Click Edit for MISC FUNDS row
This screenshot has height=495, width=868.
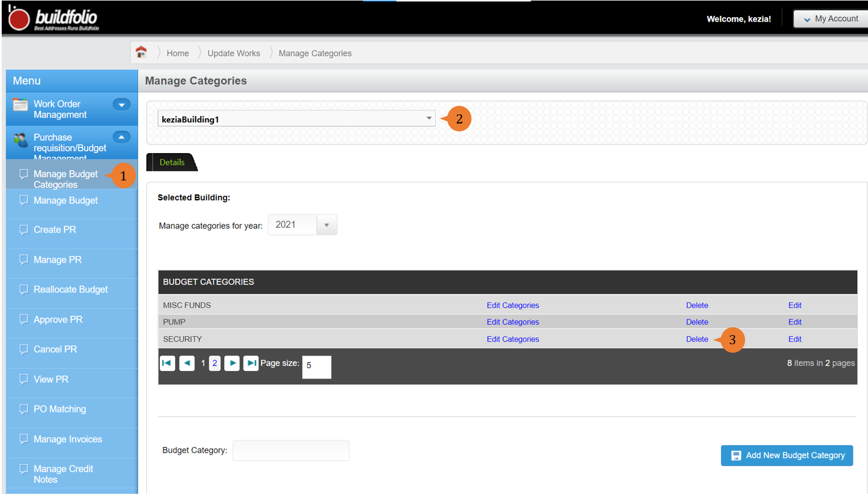(795, 306)
